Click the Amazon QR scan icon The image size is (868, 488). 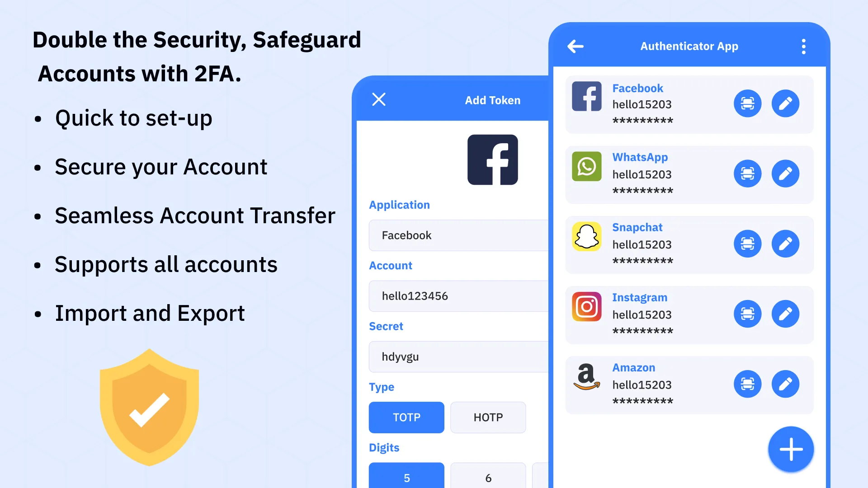pos(748,384)
